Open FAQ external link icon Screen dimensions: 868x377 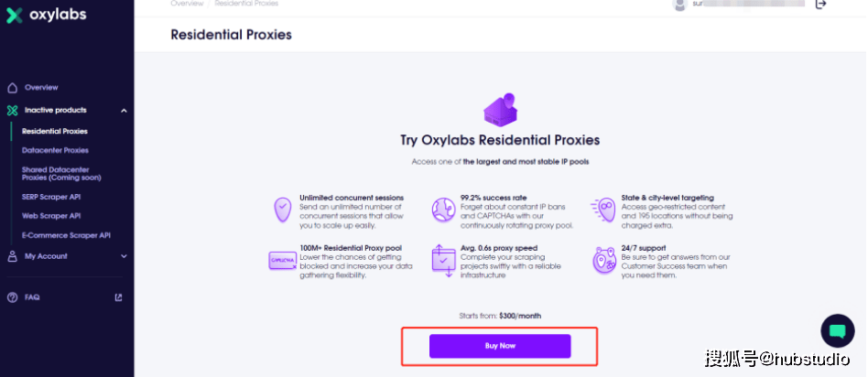tap(118, 297)
